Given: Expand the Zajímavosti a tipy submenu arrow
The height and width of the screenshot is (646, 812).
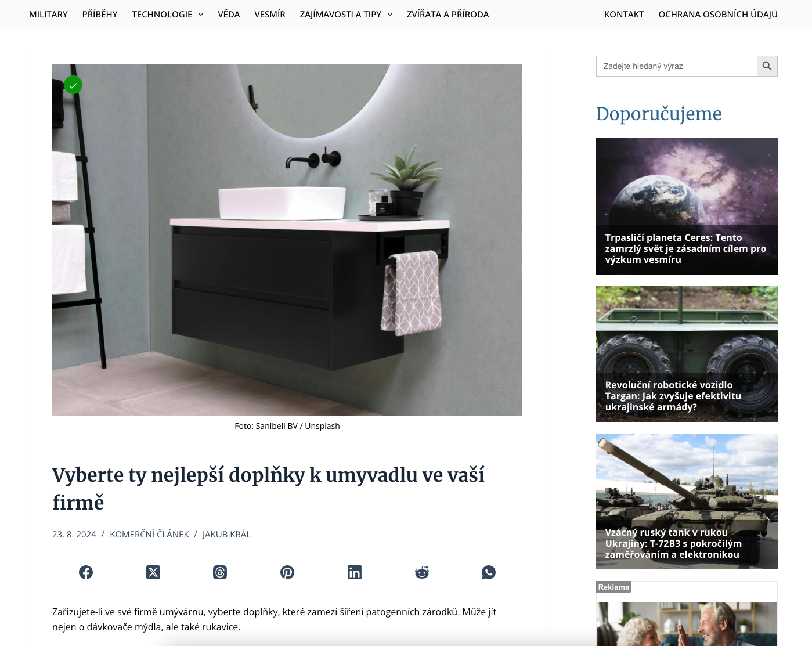Looking at the screenshot, I should coord(390,15).
